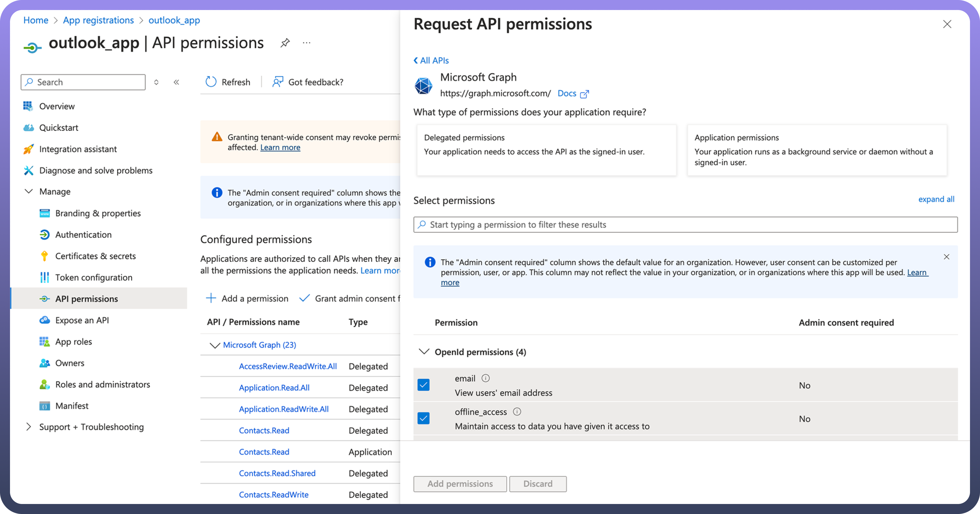Open Docs external link icon
980x514 pixels.
584,94
